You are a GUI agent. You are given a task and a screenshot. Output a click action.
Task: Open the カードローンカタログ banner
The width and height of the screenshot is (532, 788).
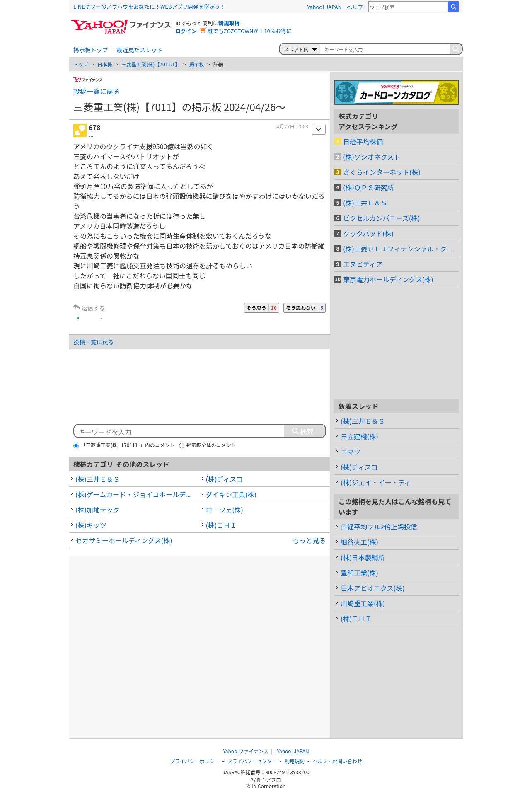pos(397,92)
